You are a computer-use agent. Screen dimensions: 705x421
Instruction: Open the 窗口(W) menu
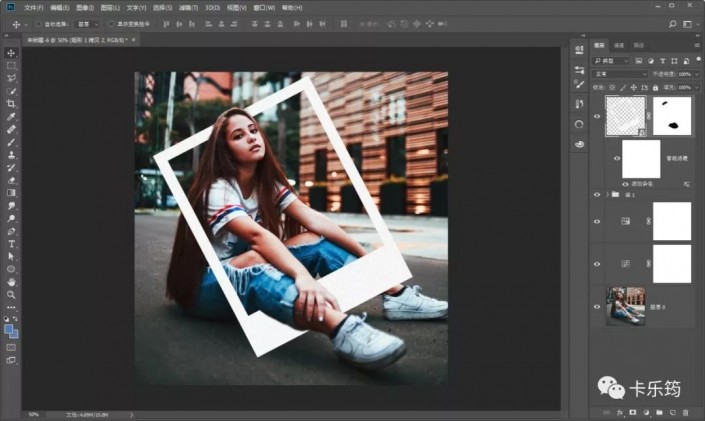pyautogui.click(x=264, y=8)
